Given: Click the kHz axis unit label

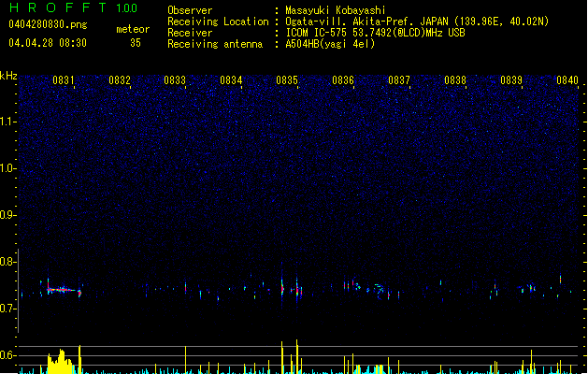Looking at the screenshot, I should point(8,76).
